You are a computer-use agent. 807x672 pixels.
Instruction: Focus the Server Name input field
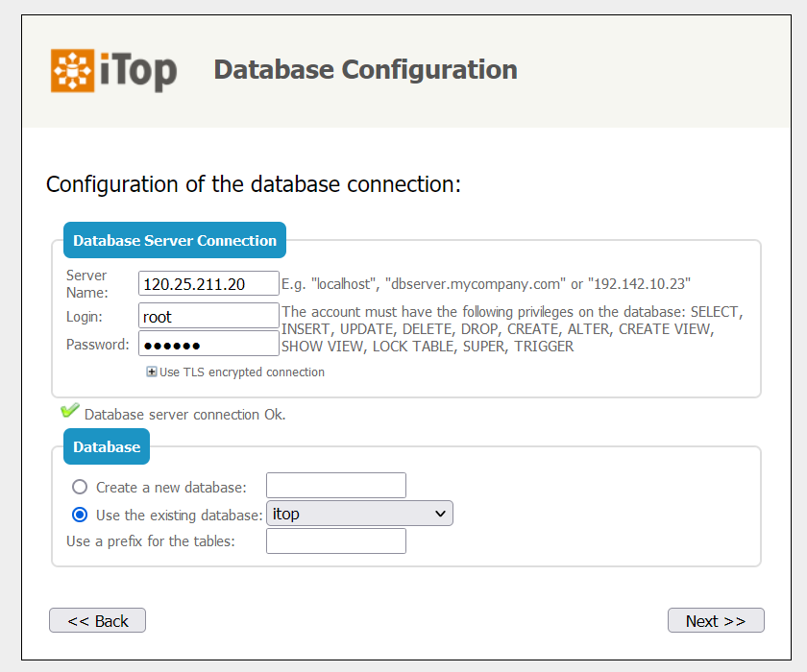coord(208,284)
